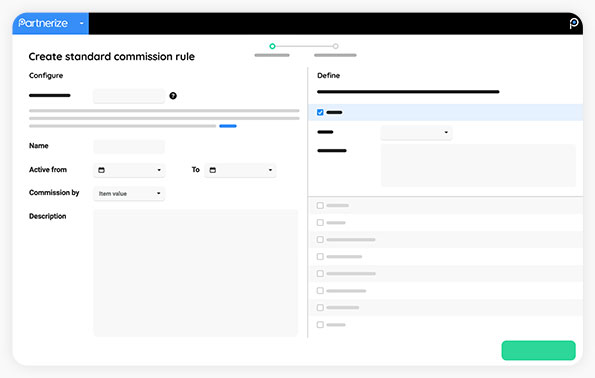Uncheck the blue checked checkbox under Define
This screenshot has width=595, height=378.
click(x=320, y=112)
